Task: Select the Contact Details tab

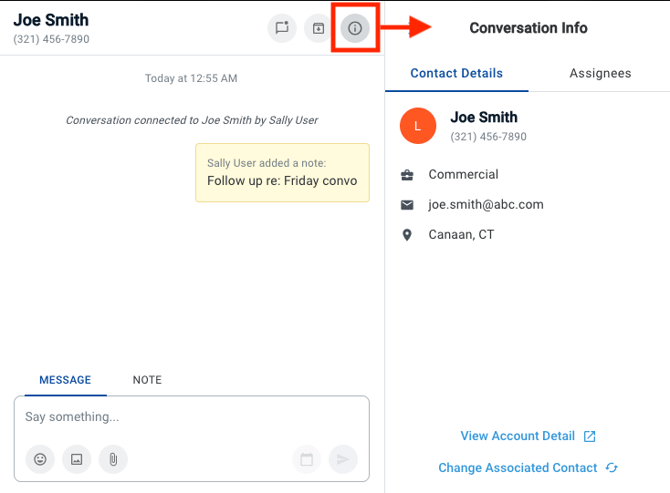Action: (456, 73)
